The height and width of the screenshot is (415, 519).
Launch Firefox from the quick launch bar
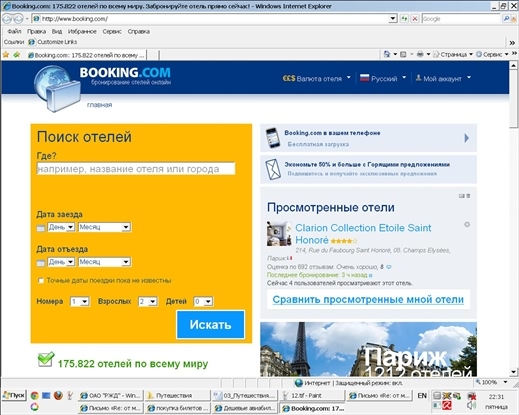pos(58,396)
